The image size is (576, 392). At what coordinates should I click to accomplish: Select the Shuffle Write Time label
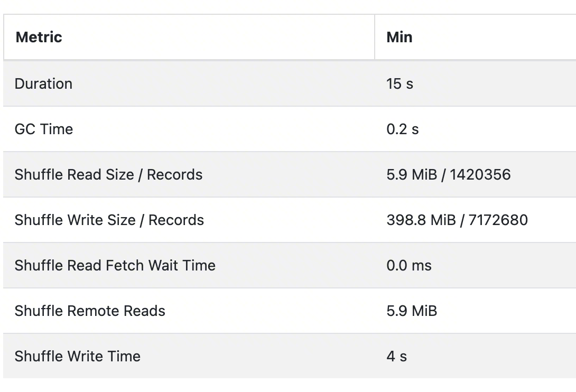78,356
